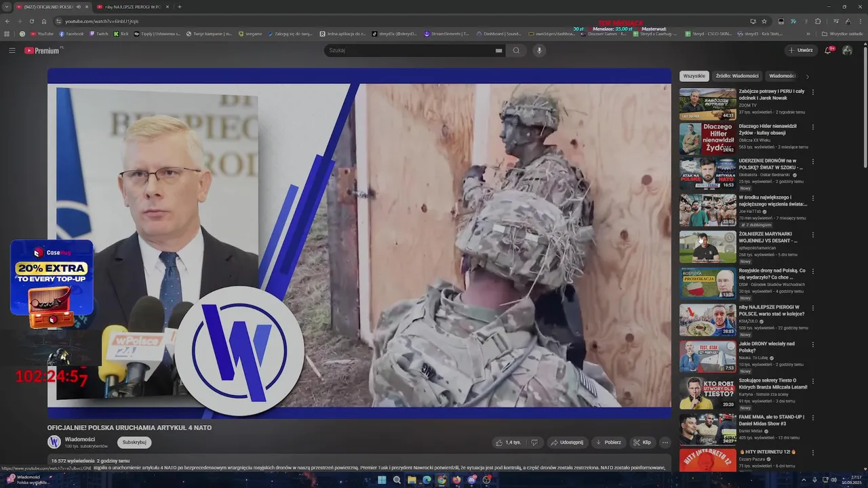Go to YouTube Premium home logo
The width and height of the screenshot is (868, 488).
point(43,51)
